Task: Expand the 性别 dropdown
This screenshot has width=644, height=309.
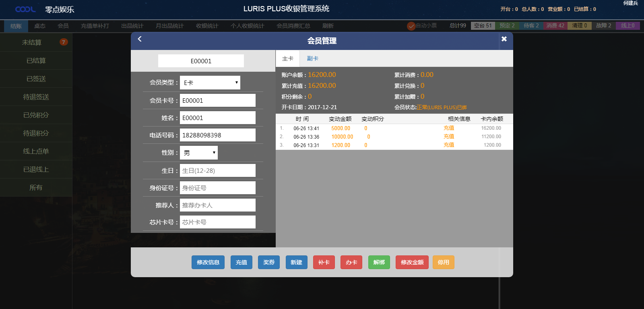Action: 198,153
